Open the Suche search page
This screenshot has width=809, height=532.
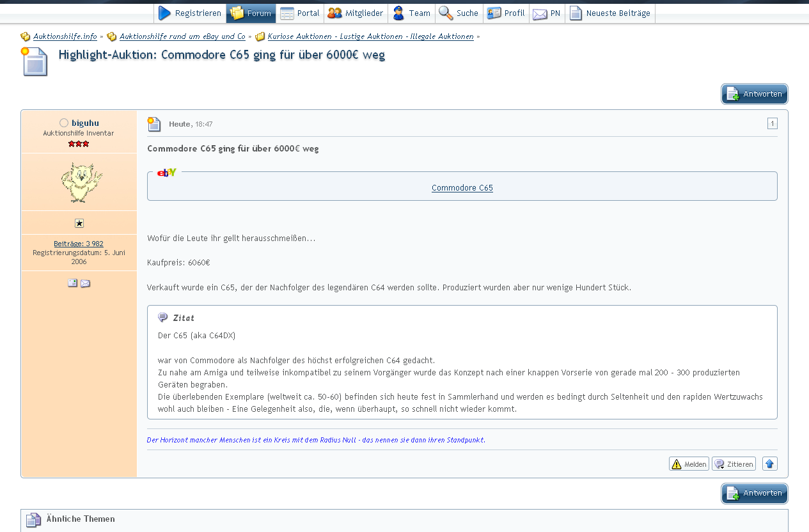tap(459, 13)
